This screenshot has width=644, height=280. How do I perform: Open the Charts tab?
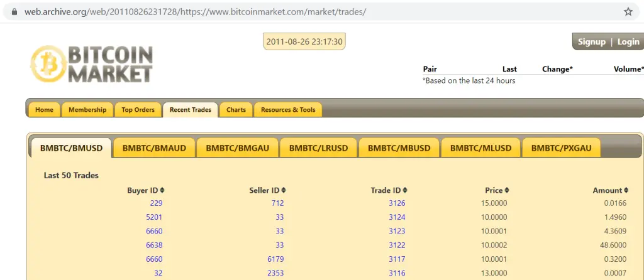click(236, 110)
